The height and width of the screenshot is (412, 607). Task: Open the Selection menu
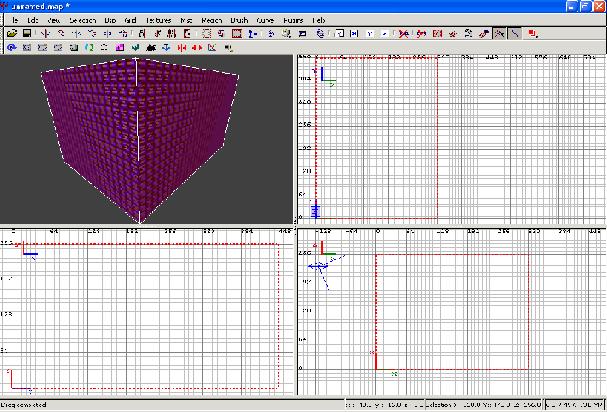pos(82,21)
